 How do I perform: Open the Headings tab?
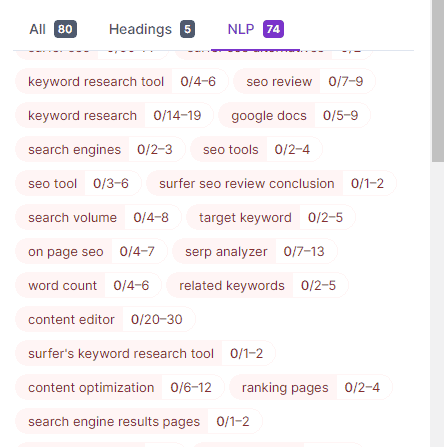point(152,29)
